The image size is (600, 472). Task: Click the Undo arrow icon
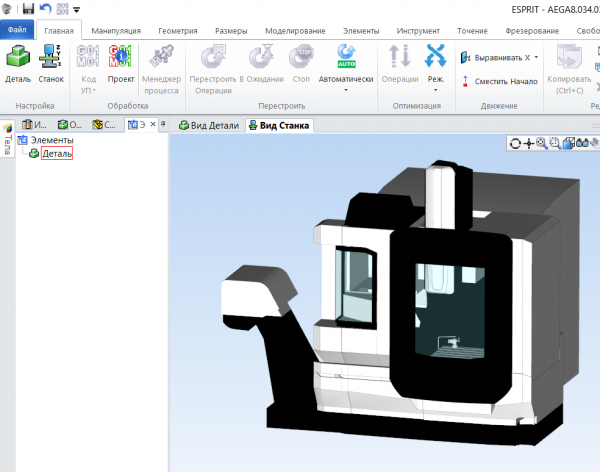click(x=46, y=8)
